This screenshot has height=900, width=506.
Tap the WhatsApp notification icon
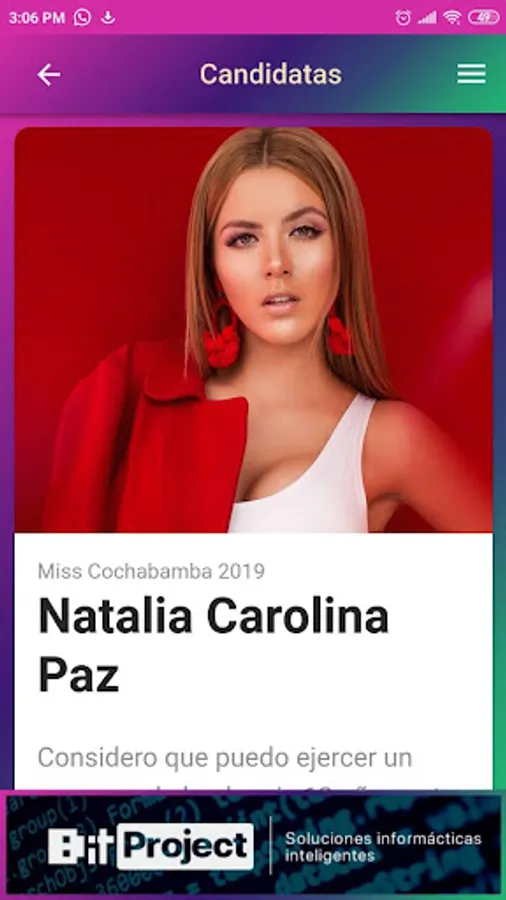tap(82, 18)
